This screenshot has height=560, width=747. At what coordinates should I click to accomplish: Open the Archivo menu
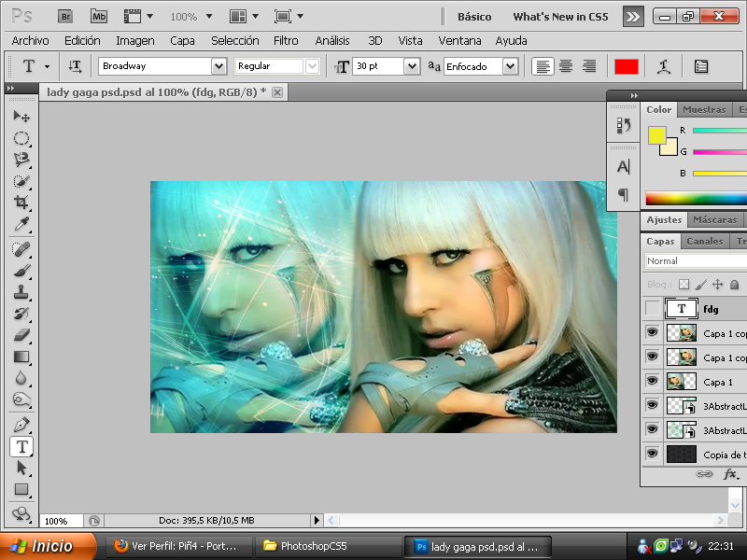coord(30,41)
